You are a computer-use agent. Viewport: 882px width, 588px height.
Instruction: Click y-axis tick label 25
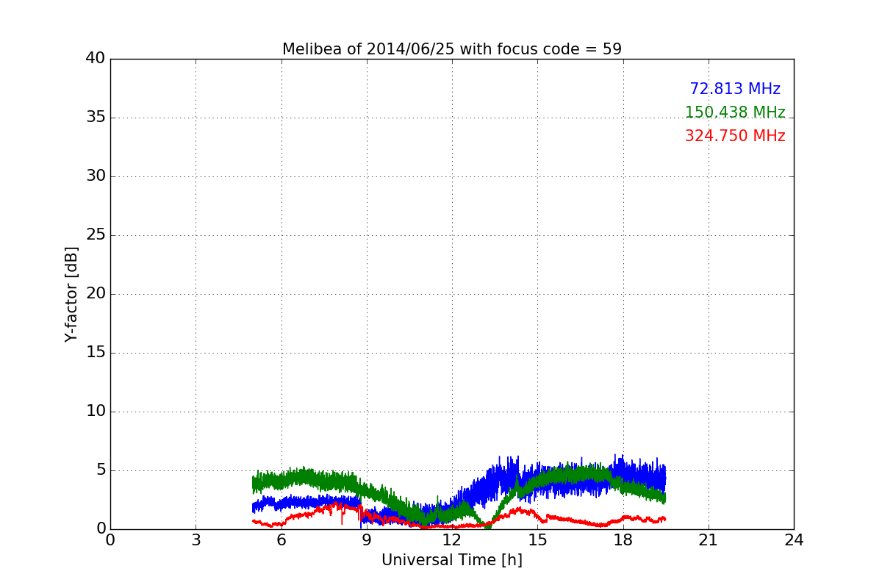[x=96, y=235]
